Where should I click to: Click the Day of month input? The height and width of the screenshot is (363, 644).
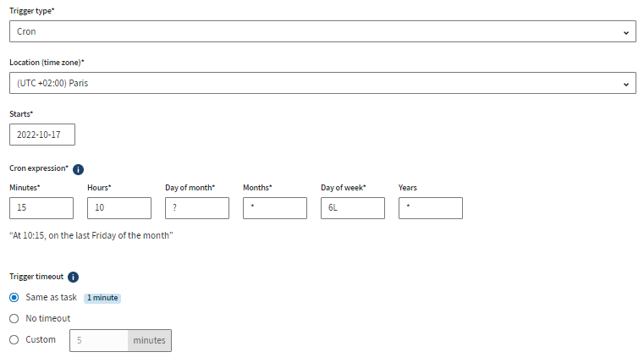click(x=197, y=208)
